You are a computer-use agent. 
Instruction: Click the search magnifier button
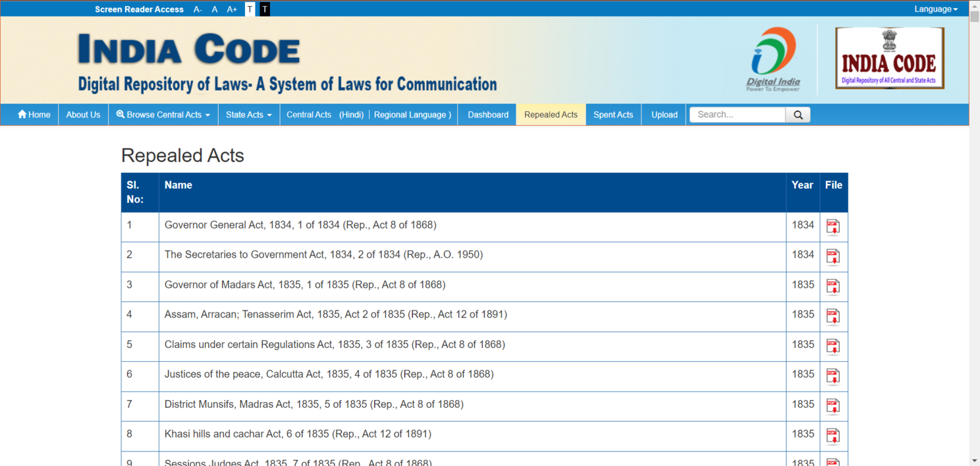point(798,115)
